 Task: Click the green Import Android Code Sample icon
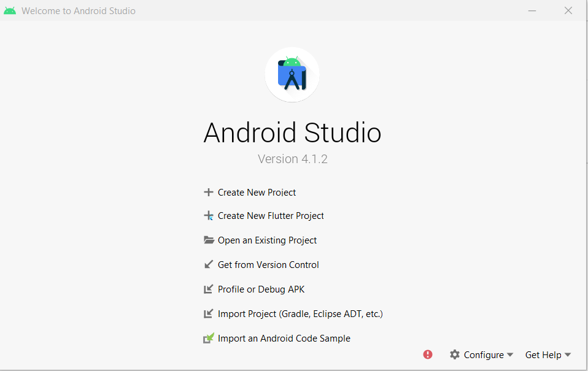209,338
